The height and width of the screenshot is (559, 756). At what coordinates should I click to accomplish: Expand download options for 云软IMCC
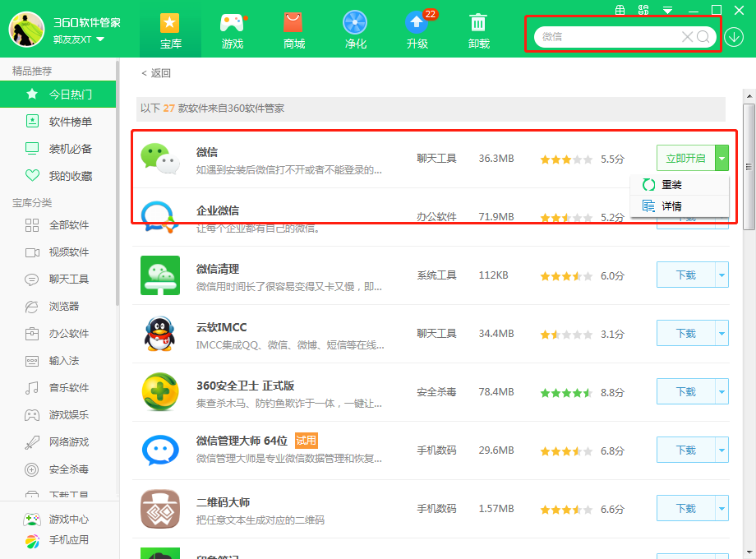[x=721, y=333]
